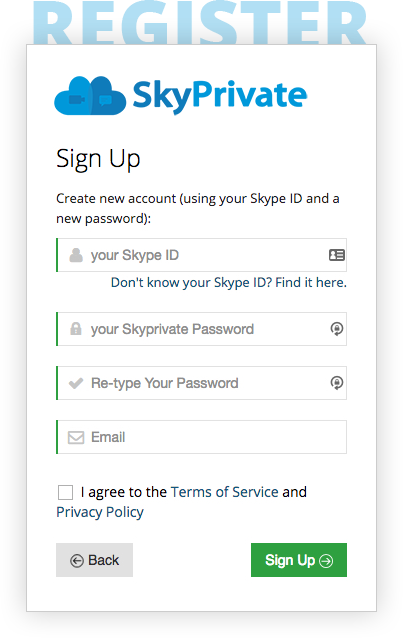Click the user silhouette icon in Skype ID field
Image resolution: width=403 pixels, height=638 pixels.
click(x=76, y=255)
